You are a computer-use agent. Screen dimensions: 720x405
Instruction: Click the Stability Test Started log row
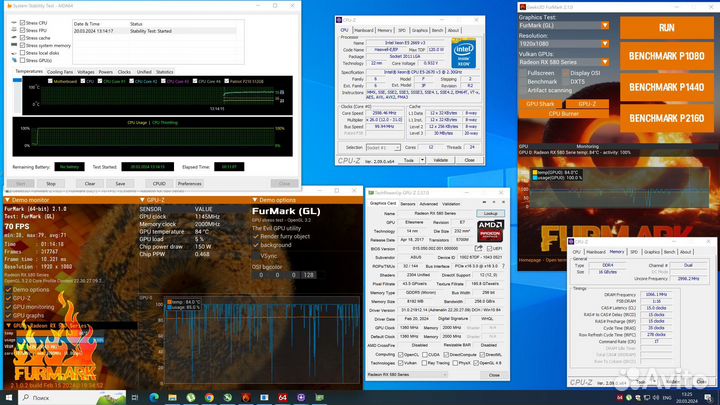tap(154, 31)
